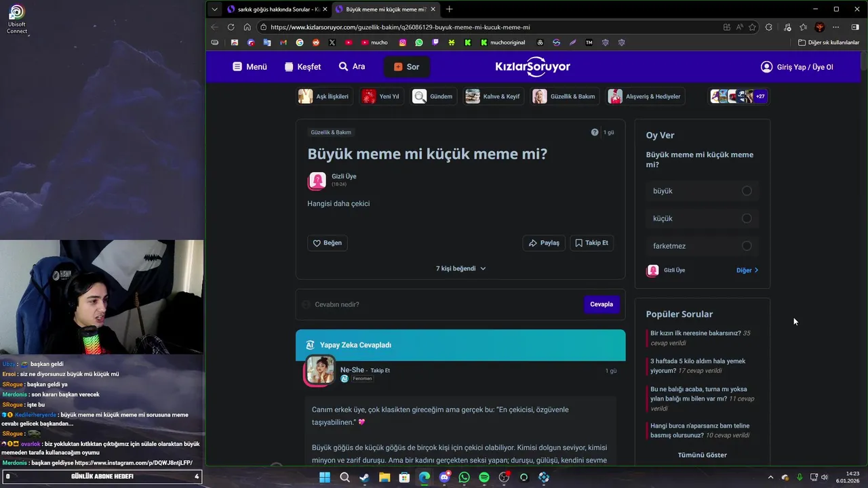This screenshot has height=488, width=868.
Task: Click the Paylaş share button
Action: [544, 243]
